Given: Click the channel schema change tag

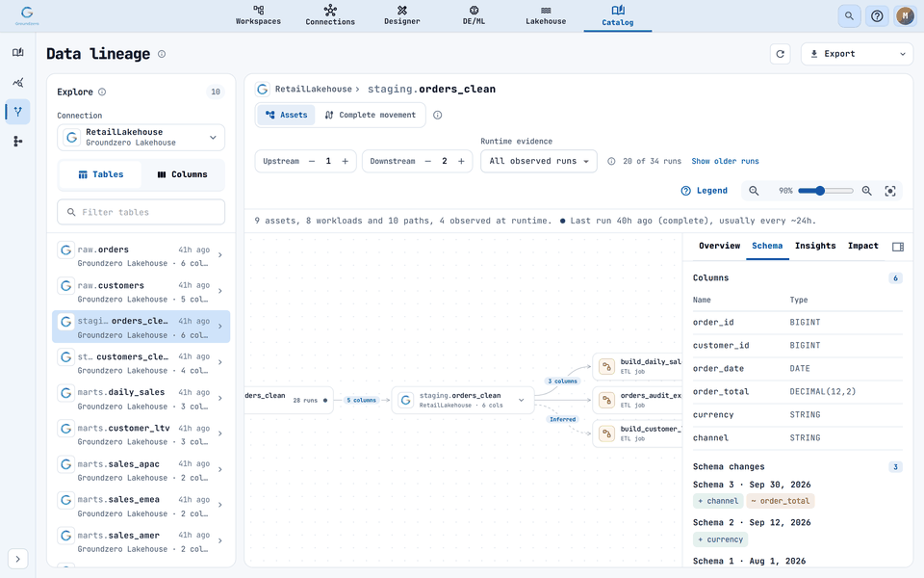Looking at the screenshot, I should click(718, 501).
